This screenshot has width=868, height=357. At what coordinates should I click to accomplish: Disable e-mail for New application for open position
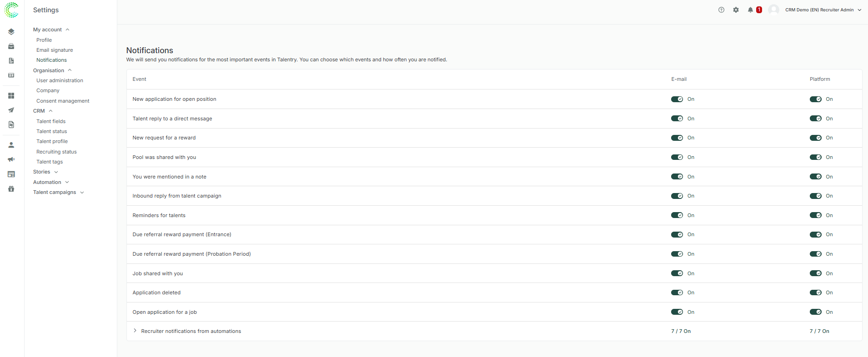tap(677, 99)
